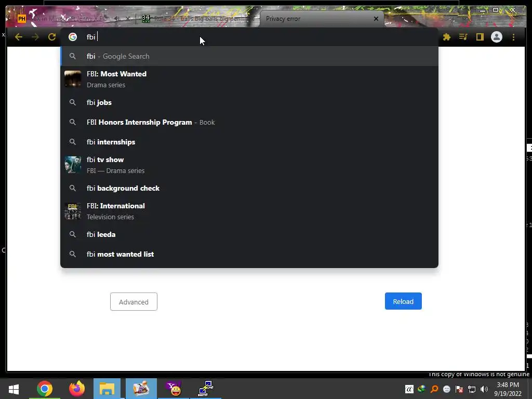
Task: Select the 'fbi leeda' suggestion
Action: click(249, 234)
